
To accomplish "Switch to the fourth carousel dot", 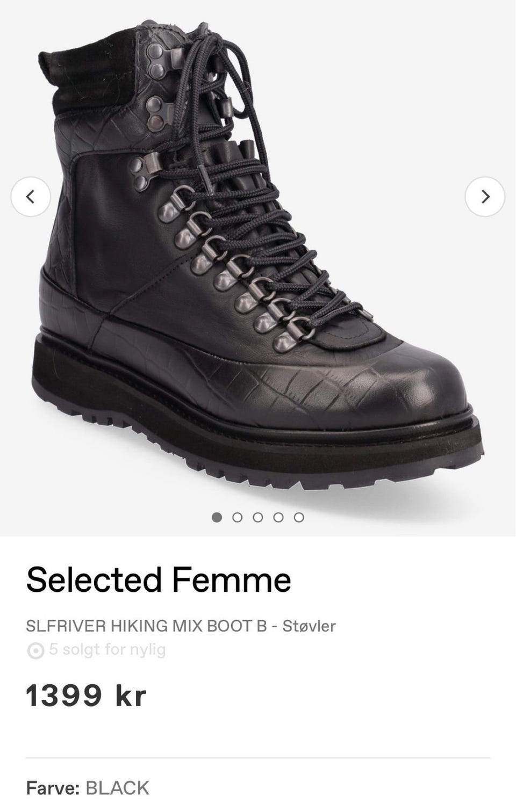I will pos(278,517).
